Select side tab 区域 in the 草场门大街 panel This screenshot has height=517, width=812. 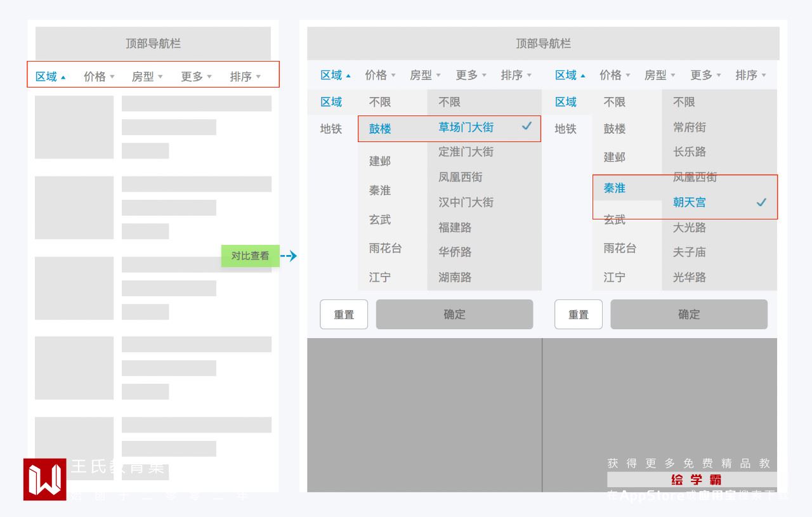pyautogui.click(x=331, y=102)
